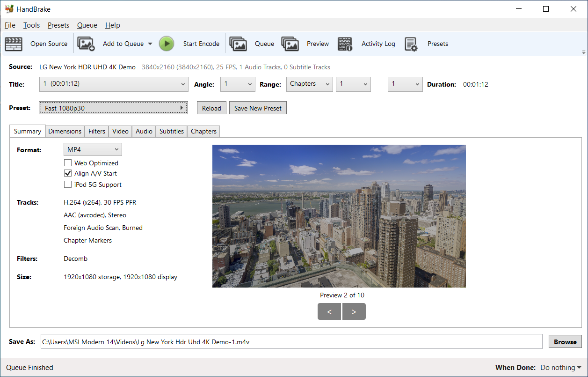Open the Queue window via its icon
Viewport: 588px width, 377px height.
coord(238,44)
